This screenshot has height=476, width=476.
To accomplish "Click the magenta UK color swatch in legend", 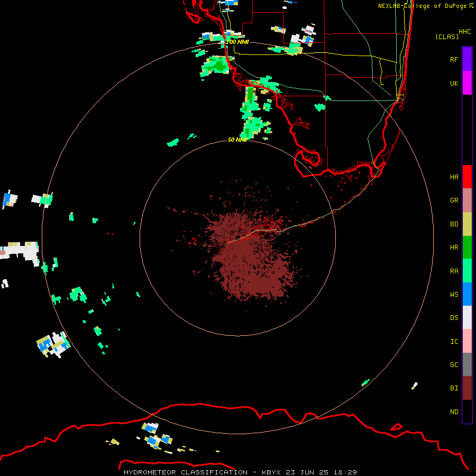I will 467,83.
